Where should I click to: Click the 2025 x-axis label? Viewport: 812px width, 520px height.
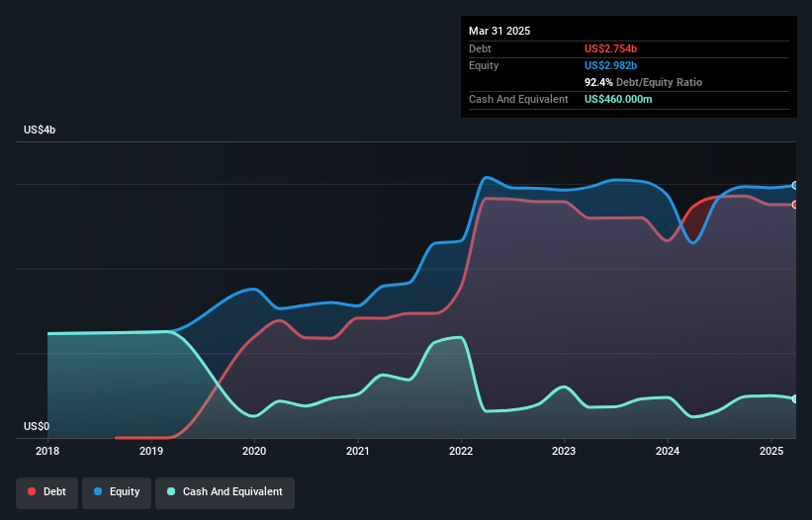coord(771,451)
